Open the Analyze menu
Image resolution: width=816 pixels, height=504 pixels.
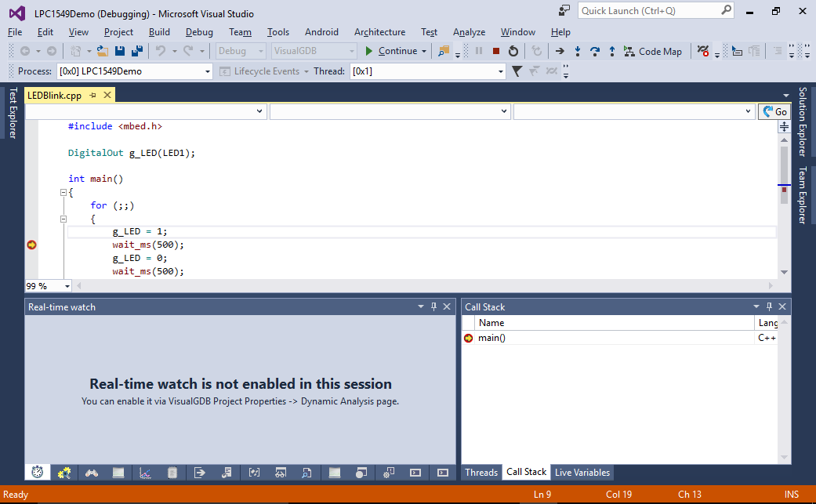coord(469,31)
